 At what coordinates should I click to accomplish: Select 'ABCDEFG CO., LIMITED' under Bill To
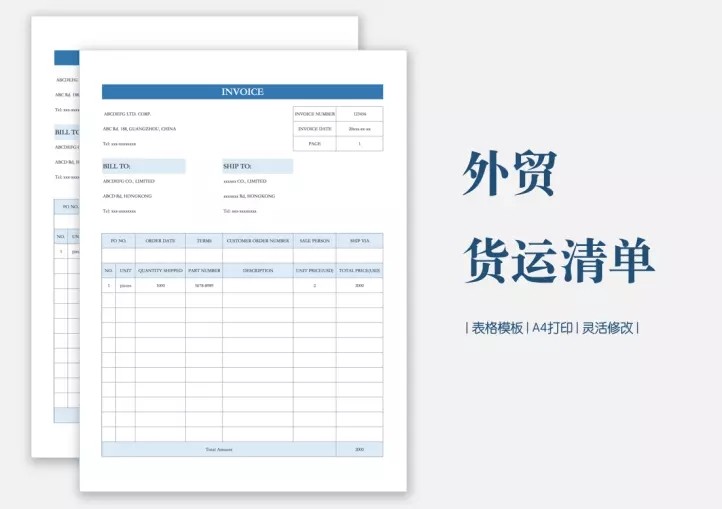click(x=128, y=181)
